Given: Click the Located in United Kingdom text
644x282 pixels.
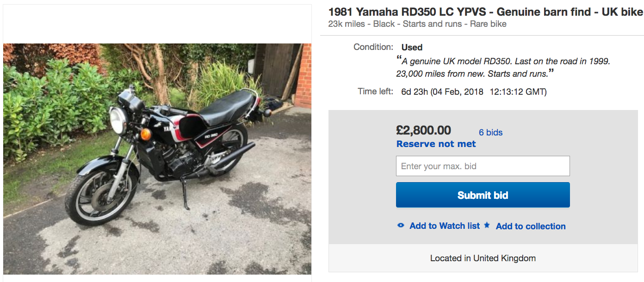Looking at the screenshot, I should [x=483, y=258].
